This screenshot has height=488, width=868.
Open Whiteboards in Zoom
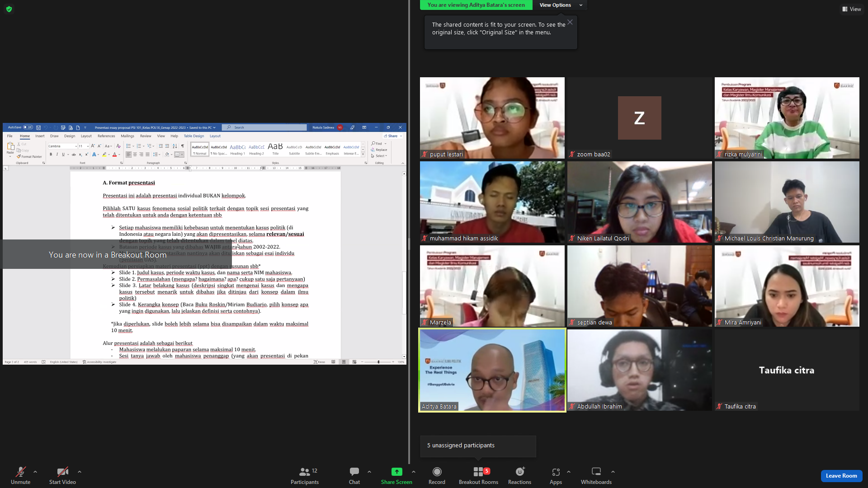coord(596,475)
